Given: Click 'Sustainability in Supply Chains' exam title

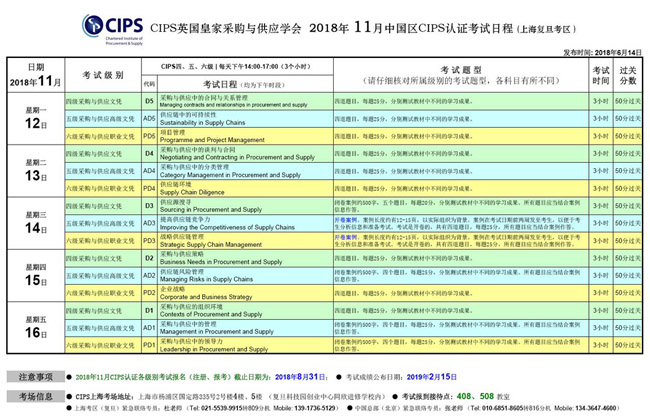Looking at the screenshot, I should [202, 123].
